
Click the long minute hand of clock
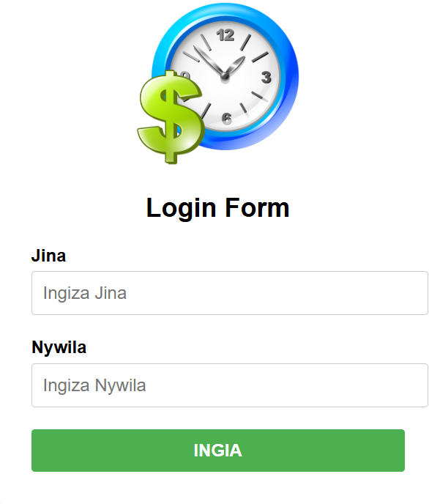point(208,60)
